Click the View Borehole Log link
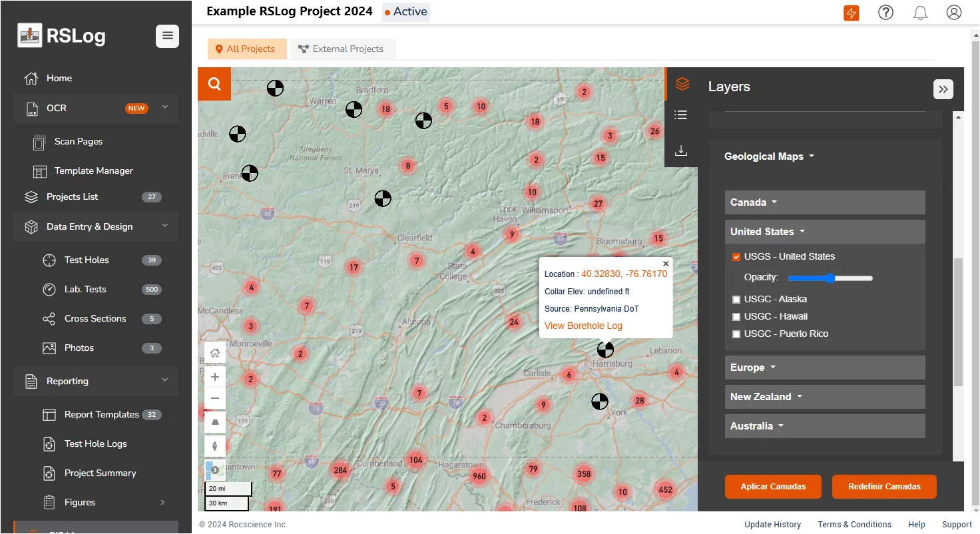Viewport: 980px width, 534px height. click(x=583, y=326)
